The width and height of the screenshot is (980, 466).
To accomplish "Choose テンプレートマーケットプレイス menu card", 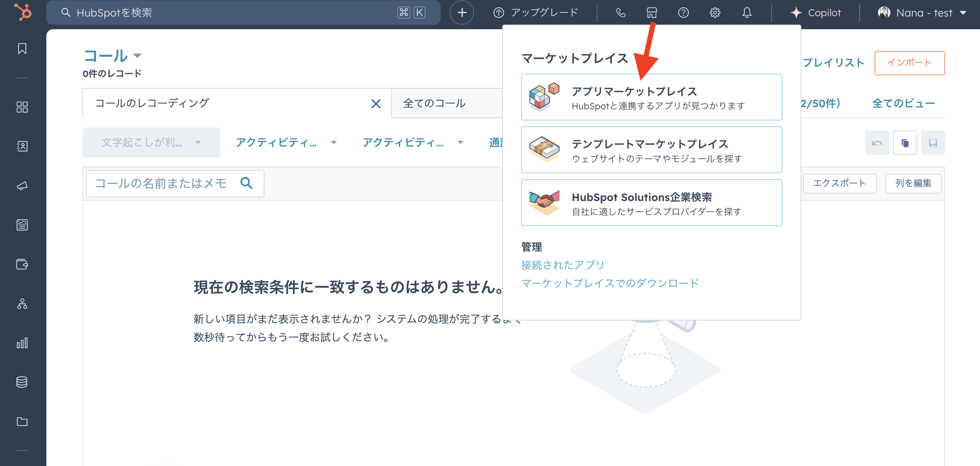I will (651, 149).
